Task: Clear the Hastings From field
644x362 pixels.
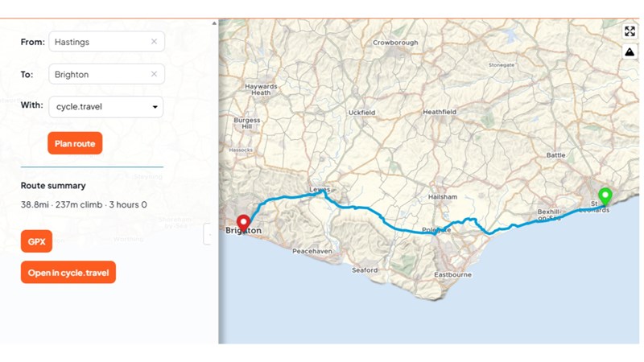Action: click(154, 42)
